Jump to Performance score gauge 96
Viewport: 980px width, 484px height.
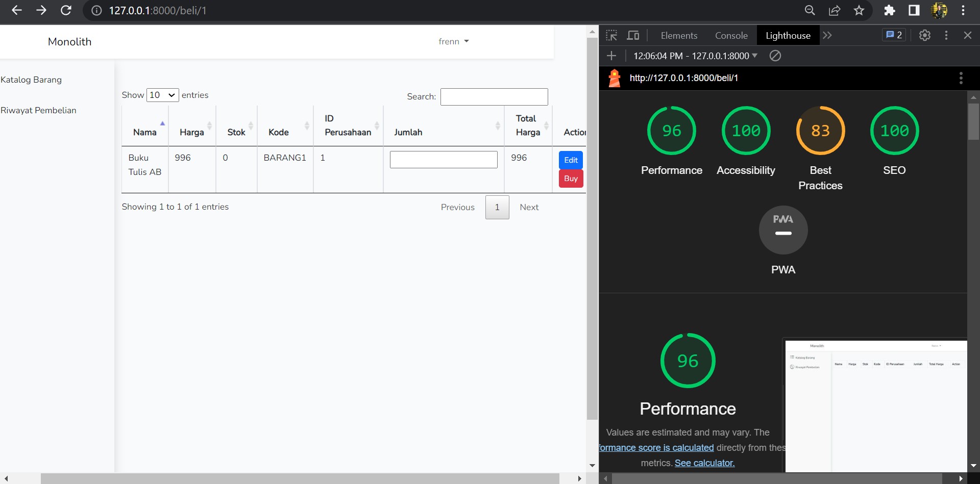pyautogui.click(x=672, y=131)
